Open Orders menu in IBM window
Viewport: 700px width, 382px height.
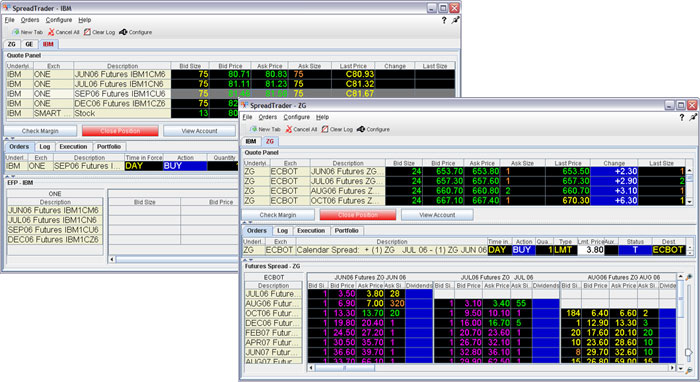30,20
